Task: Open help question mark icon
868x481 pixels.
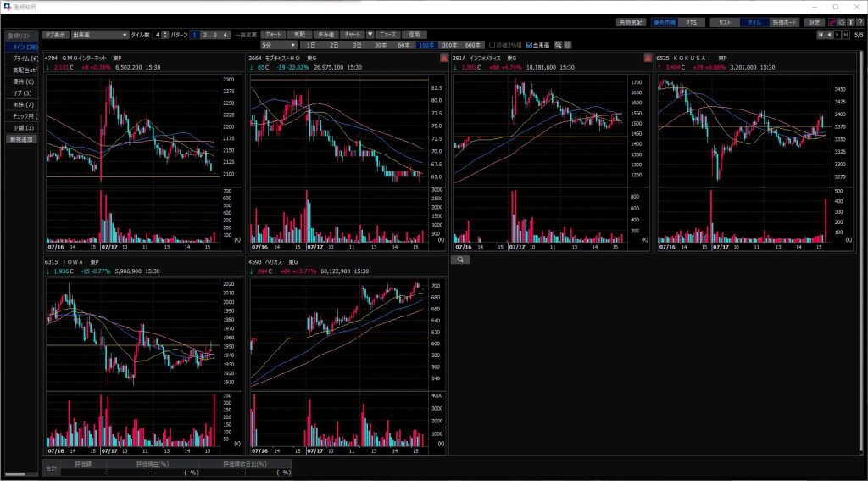Action: point(860,22)
